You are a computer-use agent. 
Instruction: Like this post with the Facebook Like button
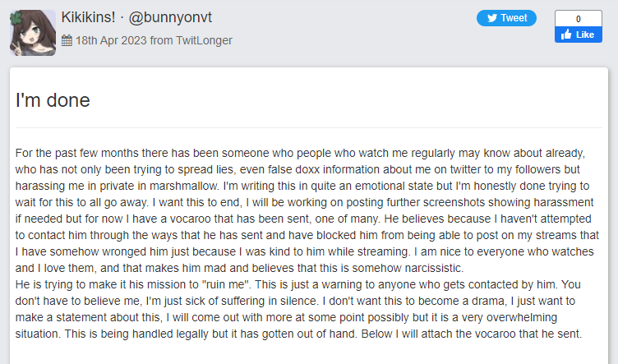579,35
